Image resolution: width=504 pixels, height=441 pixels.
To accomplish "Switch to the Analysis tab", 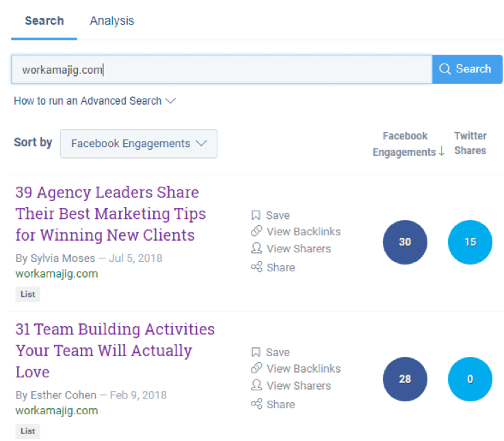I will point(111,21).
